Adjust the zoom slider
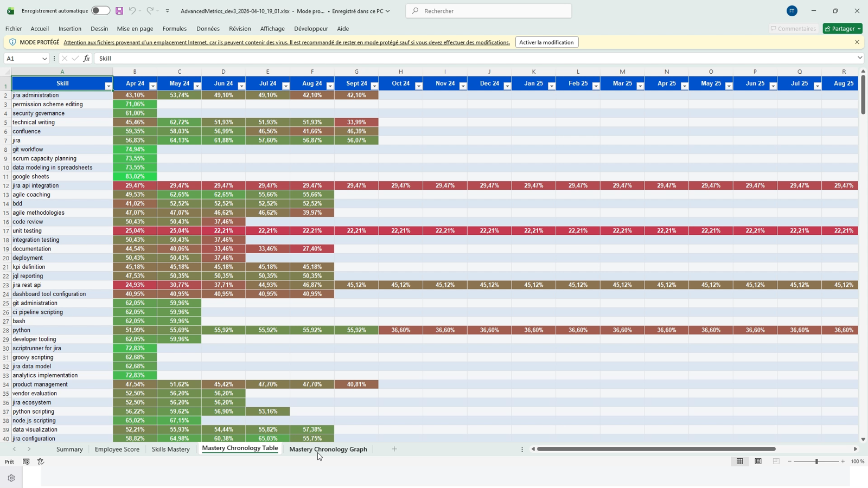Screen dimensions: 868x488 coord(817,461)
